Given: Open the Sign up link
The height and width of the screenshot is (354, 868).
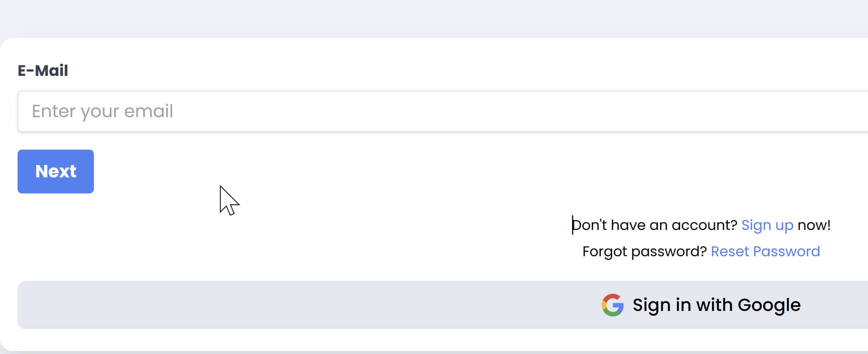Looking at the screenshot, I should tap(767, 225).
